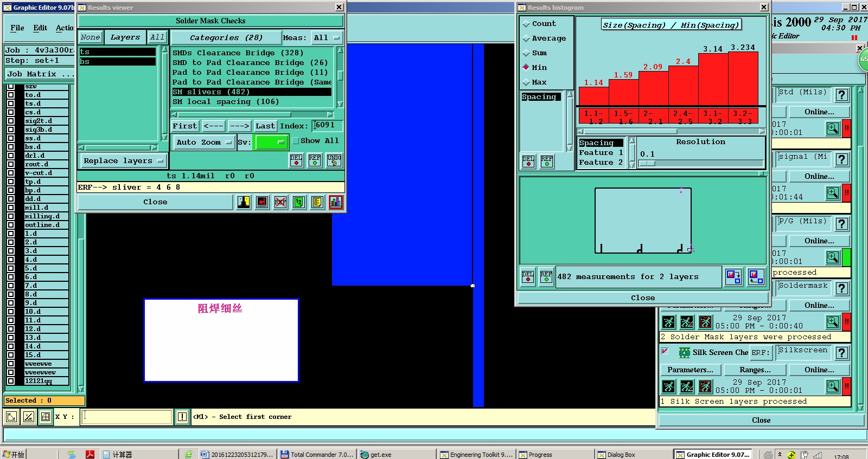This screenshot has width=868, height=459.
Task: Select the All layer filter tab
Action: pos(157,37)
